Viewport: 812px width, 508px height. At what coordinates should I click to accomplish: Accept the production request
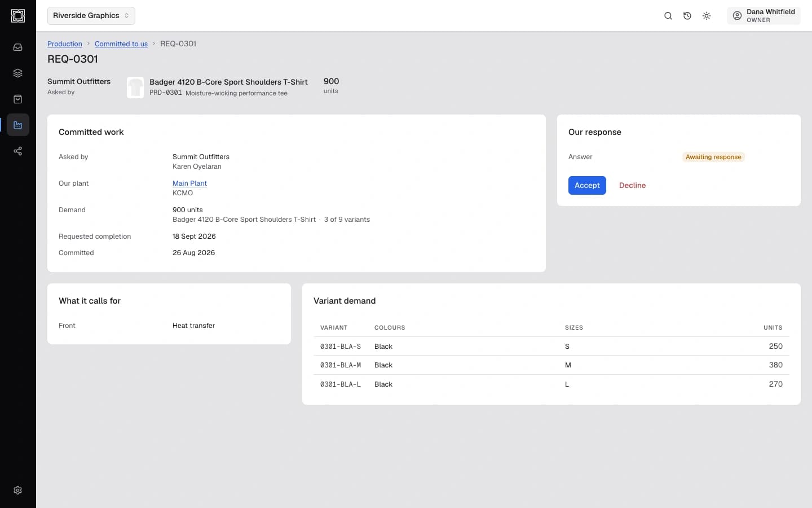pyautogui.click(x=587, y=186)
